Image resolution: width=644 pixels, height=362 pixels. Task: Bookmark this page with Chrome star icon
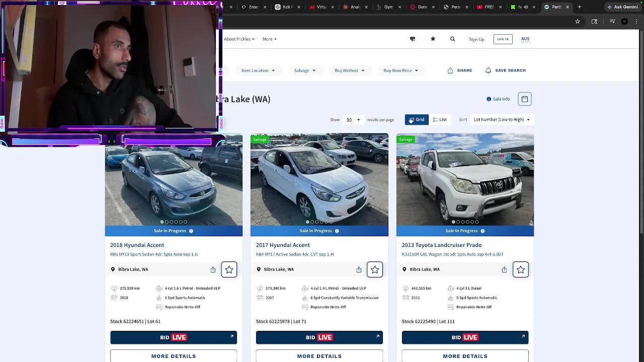[578, 21]
